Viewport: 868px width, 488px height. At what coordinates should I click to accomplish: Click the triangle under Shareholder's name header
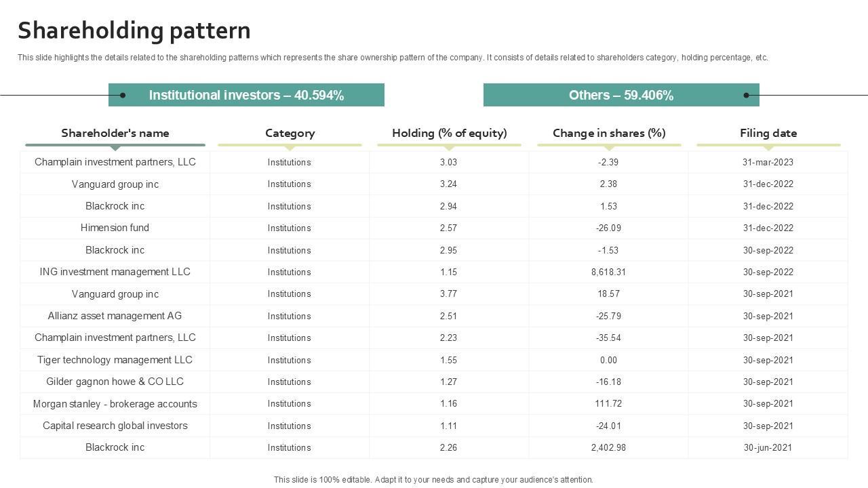pos(115,148)
